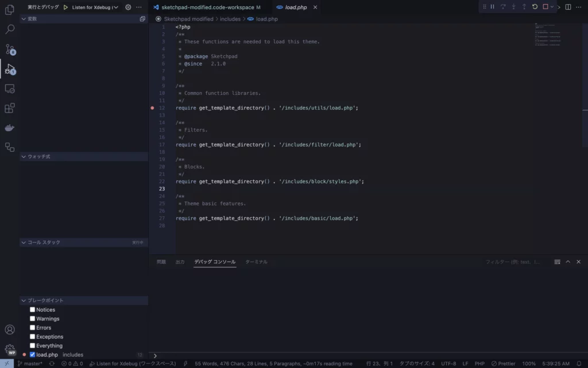Click the タブのサイズ: 4 indentation item
588x368 pixels.
pos(417,363)
